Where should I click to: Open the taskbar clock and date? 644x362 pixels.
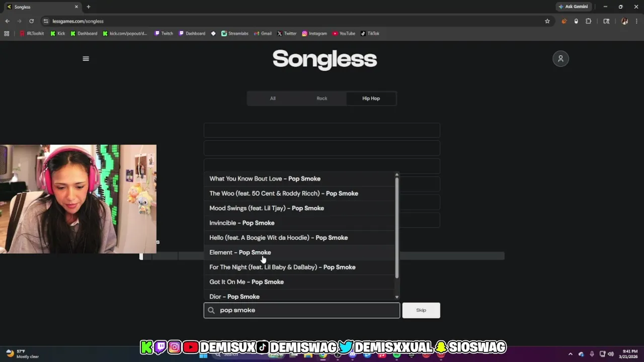[x=629, y=354]
